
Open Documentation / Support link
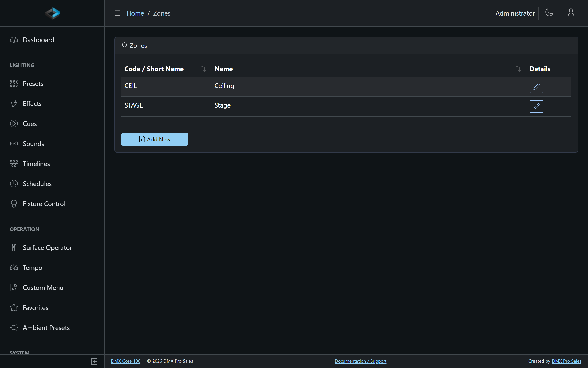click(x=360, y=361)
